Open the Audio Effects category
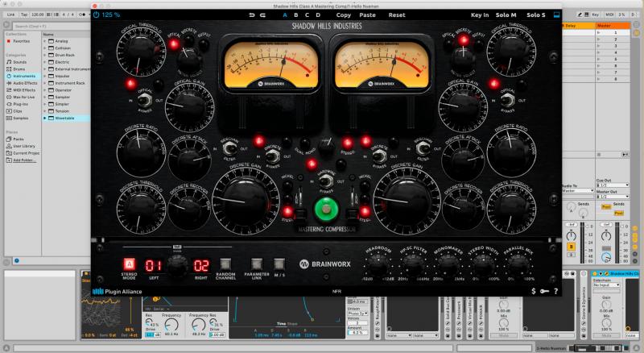 pos(22,83)
